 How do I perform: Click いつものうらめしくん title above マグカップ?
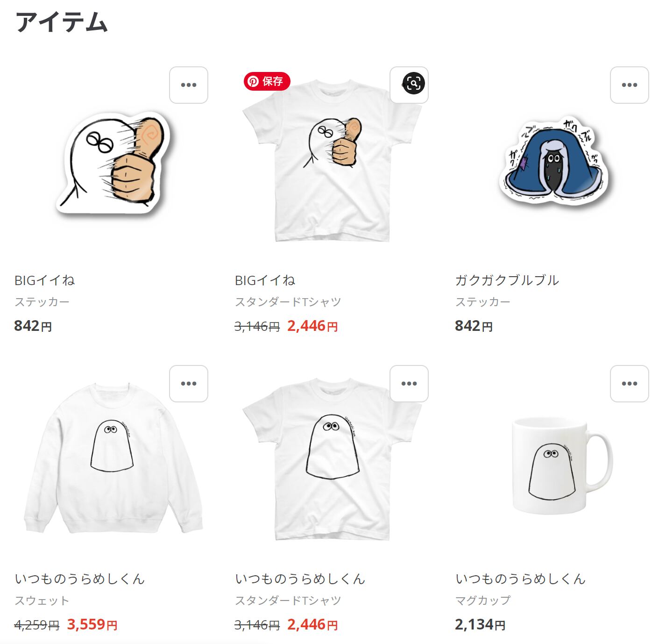521,579
